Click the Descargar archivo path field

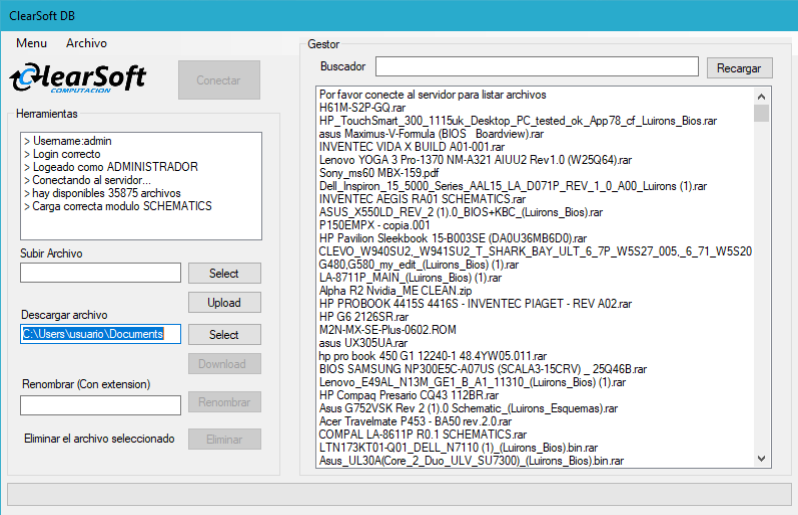click(x=100, y=334)
